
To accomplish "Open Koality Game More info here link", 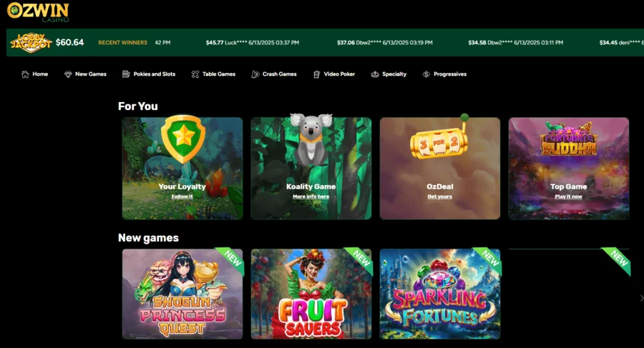I will click(x=311, y=197).
